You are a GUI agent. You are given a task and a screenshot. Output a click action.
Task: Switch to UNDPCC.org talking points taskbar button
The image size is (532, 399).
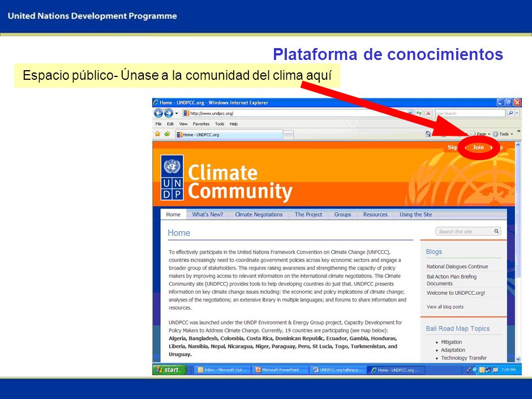(338, 370)
